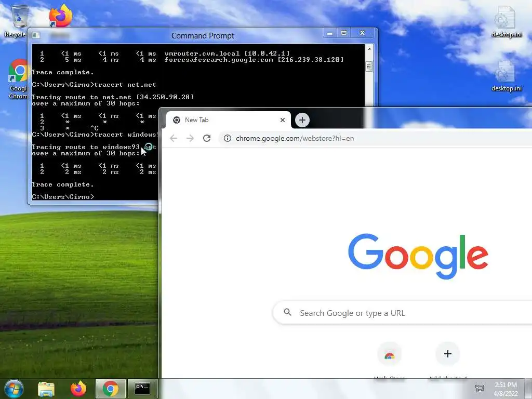Maximize the Command Prompt window

click(x=344, y=33)
